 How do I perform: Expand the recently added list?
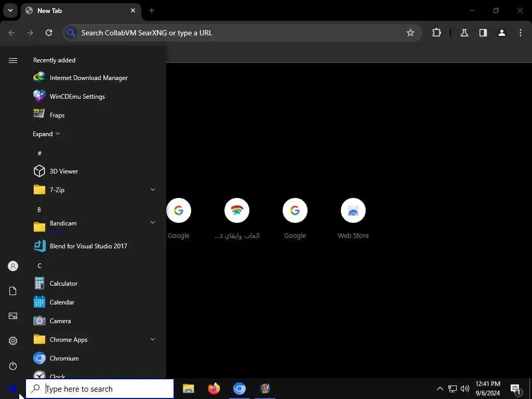coord(46,134)
